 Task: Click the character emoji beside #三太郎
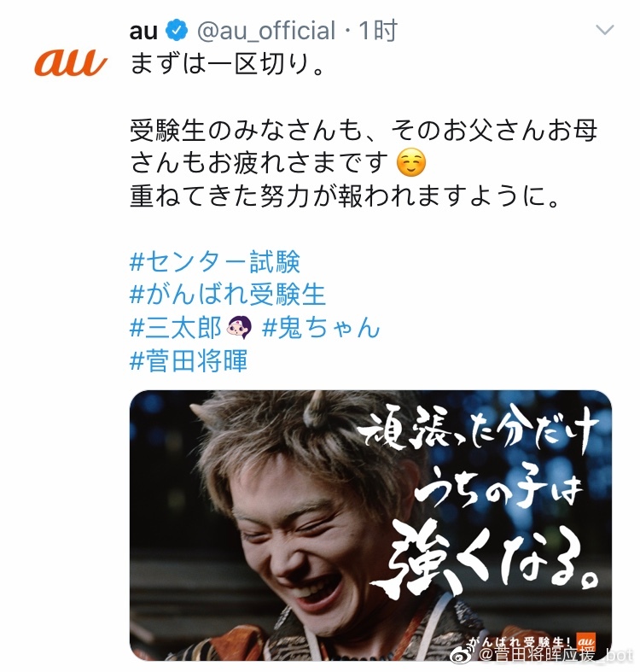coord(239,327)
